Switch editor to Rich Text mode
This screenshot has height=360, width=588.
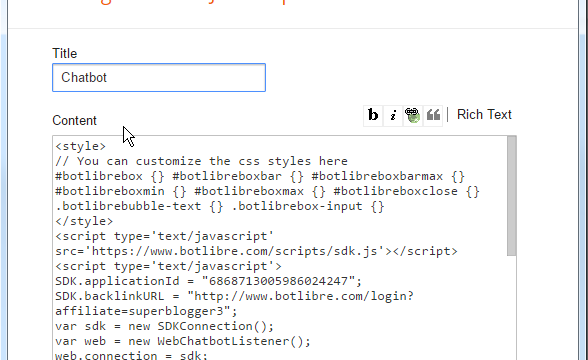pyautogui.click(x=484, y=114)
